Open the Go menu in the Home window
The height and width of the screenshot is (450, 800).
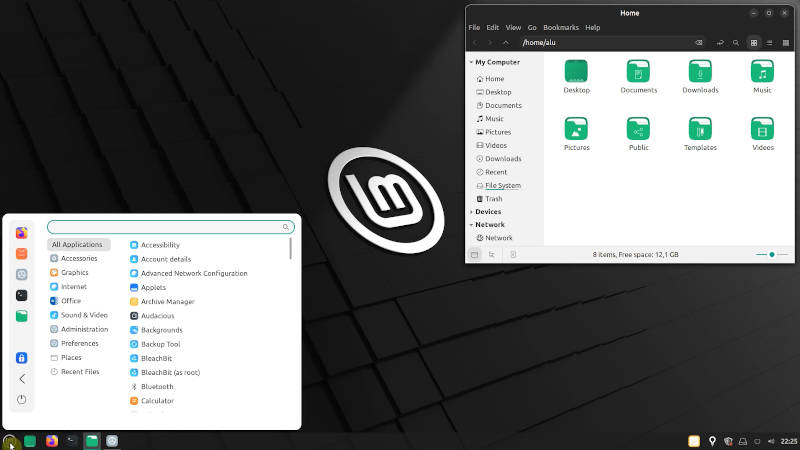pos(532,28)
